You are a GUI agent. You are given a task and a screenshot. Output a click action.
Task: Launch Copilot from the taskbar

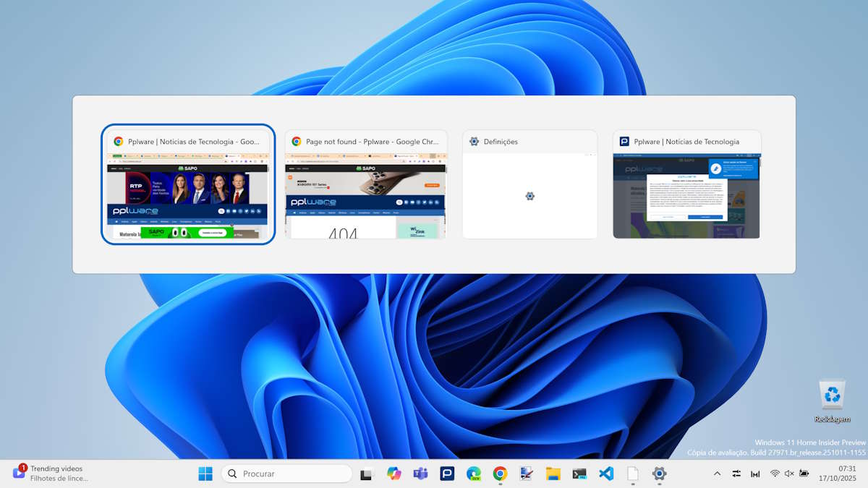(393, 474)
